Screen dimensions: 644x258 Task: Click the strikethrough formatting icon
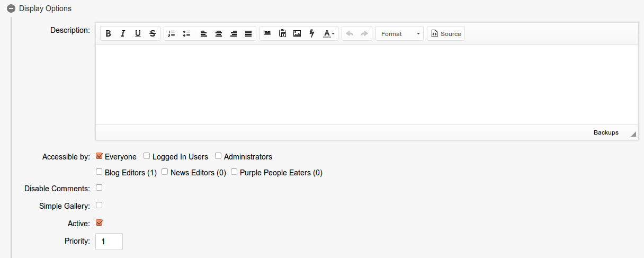tap(153, 34)
